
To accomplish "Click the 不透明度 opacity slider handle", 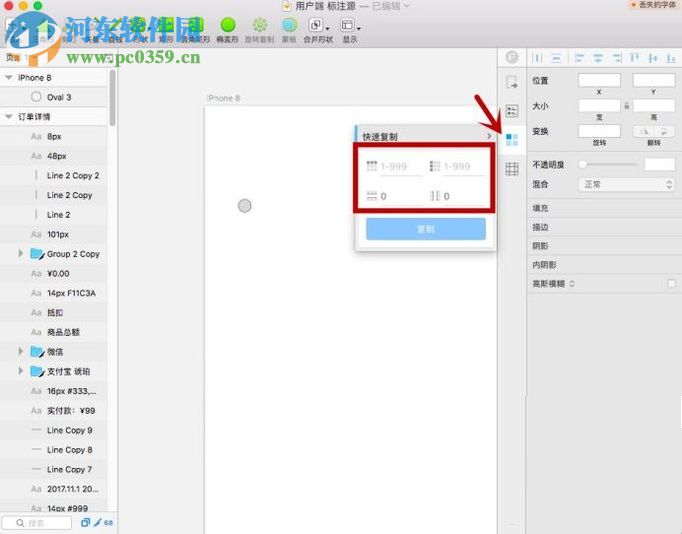I will click(x=582, y=164).
